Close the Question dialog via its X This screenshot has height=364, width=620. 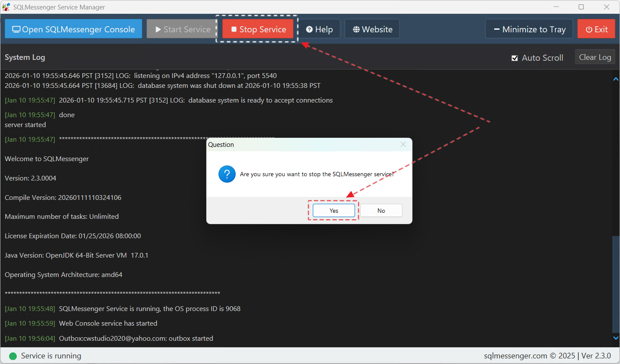[x=403, y=144]
